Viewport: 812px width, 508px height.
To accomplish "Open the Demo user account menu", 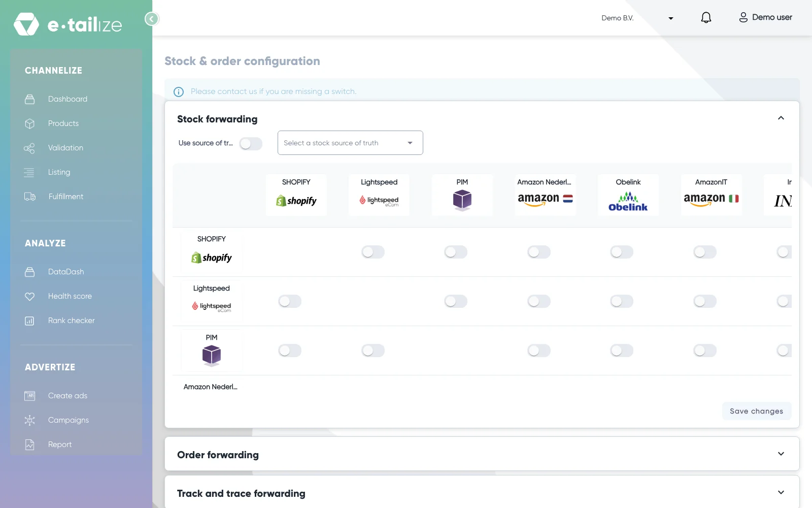I will pos(765,17).
